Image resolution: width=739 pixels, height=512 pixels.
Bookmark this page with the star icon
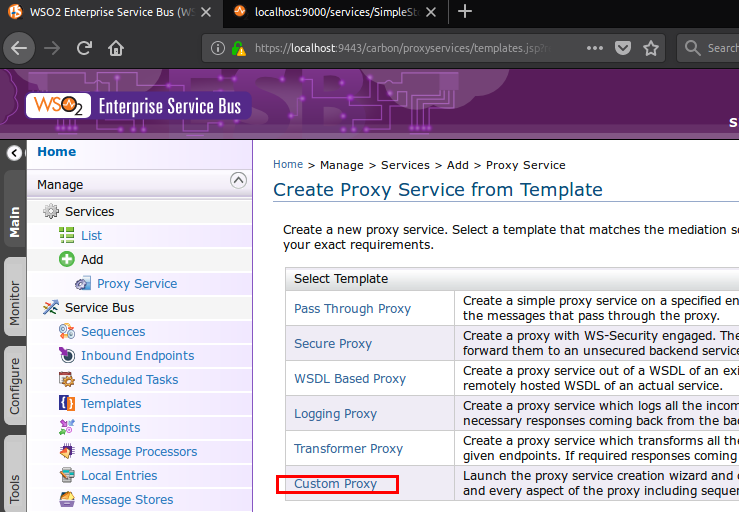[651, 48]
